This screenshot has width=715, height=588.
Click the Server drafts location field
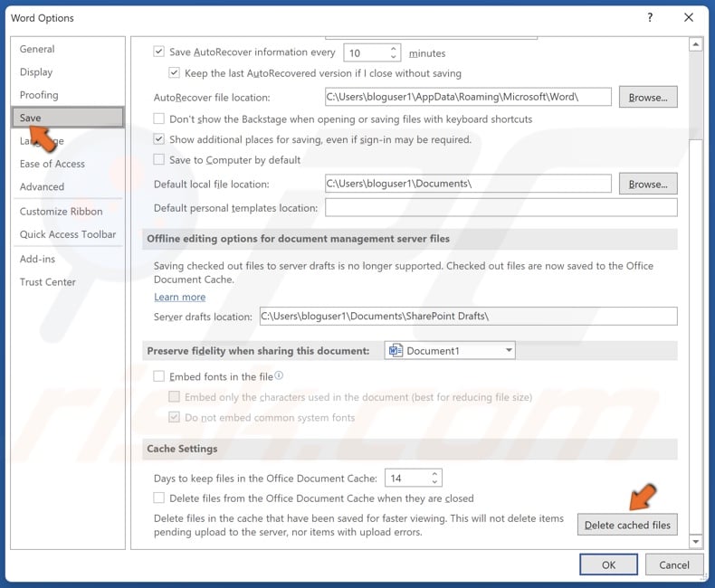point(468,316)
